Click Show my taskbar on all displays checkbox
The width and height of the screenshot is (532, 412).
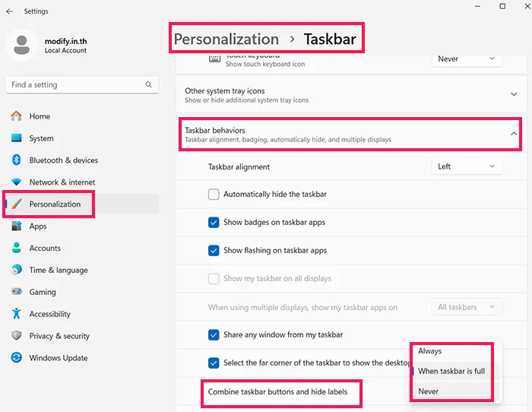(x=214, y=279)
